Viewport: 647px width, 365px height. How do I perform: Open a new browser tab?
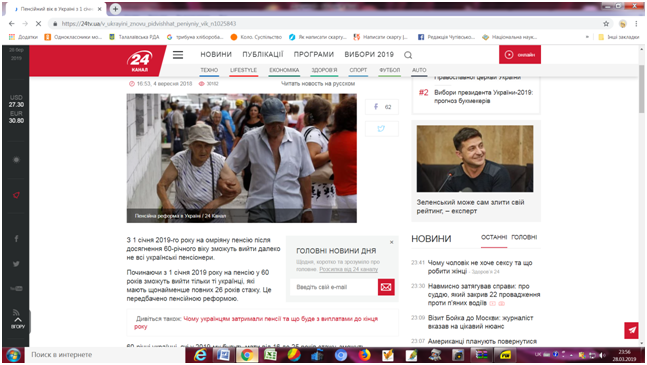point(116,9)
